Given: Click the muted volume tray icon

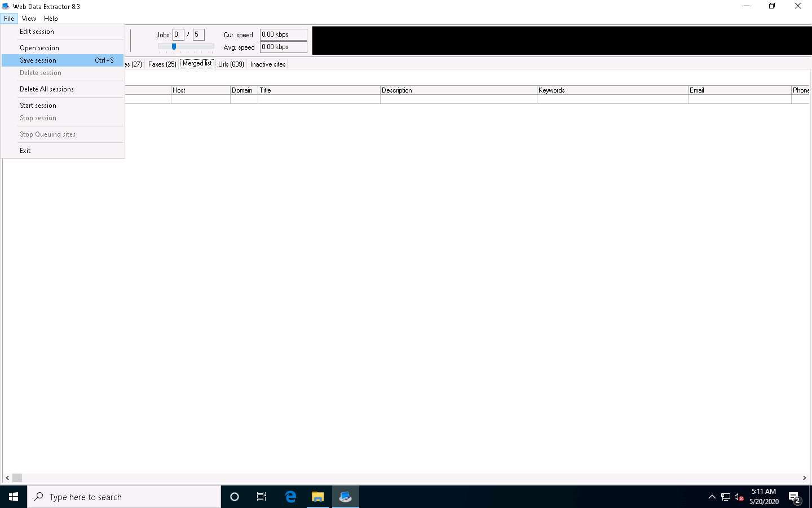Looking at the screenshot, I should click(x=739, y=497).
